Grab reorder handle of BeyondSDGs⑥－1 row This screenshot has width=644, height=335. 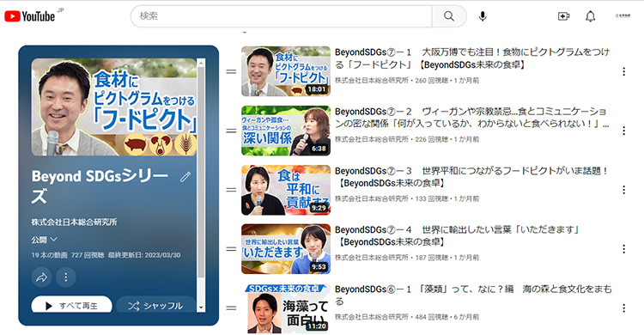coord(231,308)
